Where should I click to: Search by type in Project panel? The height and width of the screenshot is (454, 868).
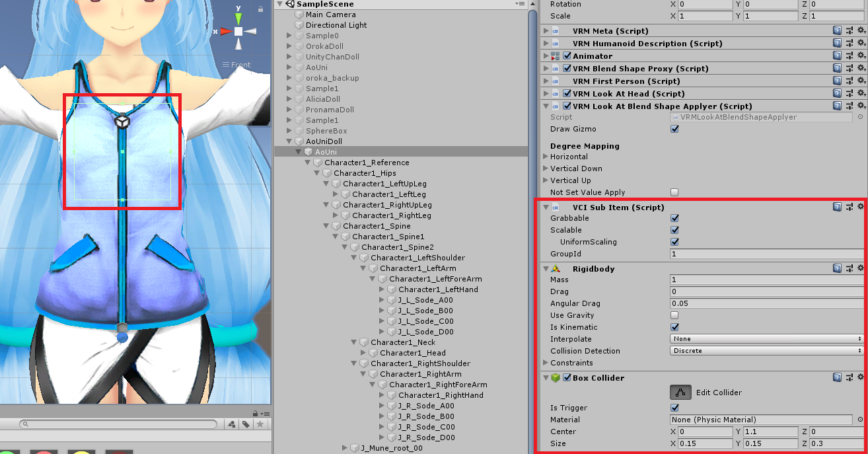[x=232, y=424]
